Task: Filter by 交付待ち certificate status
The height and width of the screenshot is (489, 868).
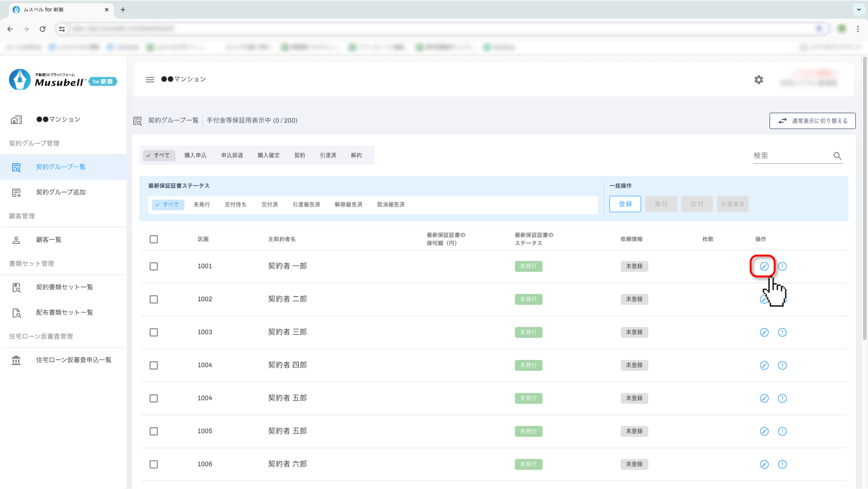Action: point(235,205)
